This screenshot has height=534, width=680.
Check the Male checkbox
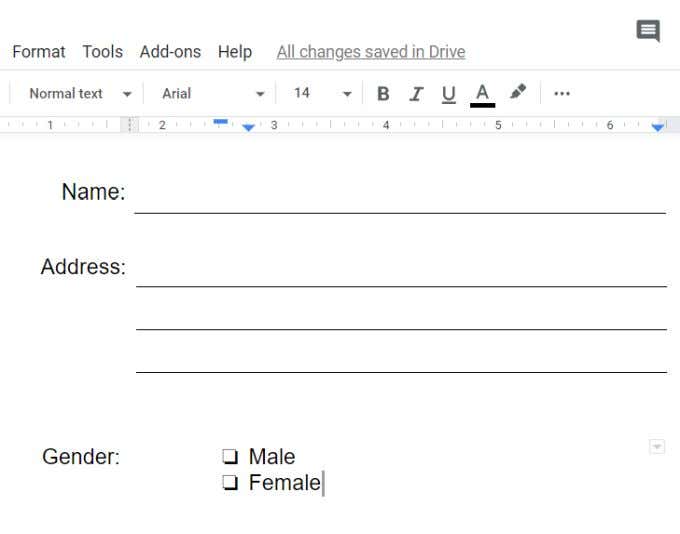point(231,457)
